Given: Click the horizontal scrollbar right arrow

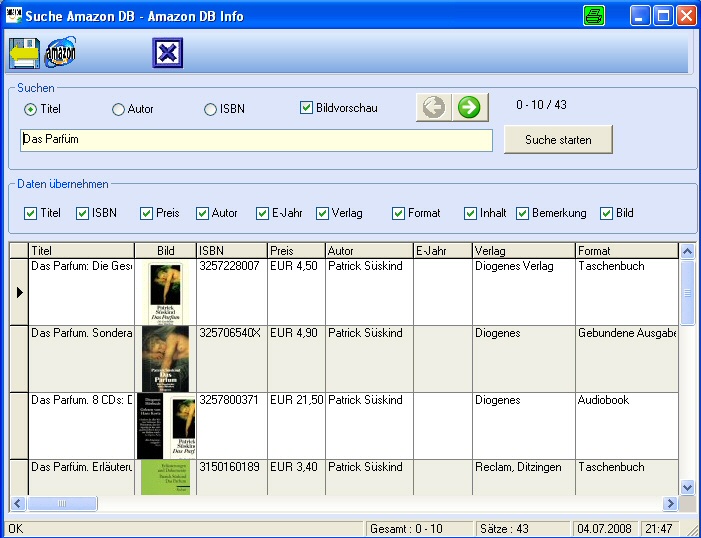Looking at the screenshot, I should (x=670, y=503).
